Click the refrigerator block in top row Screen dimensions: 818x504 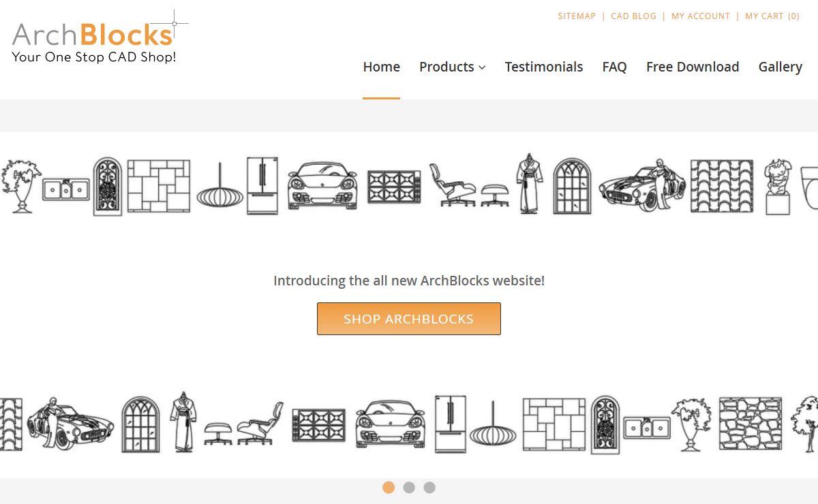click(262, 185)
